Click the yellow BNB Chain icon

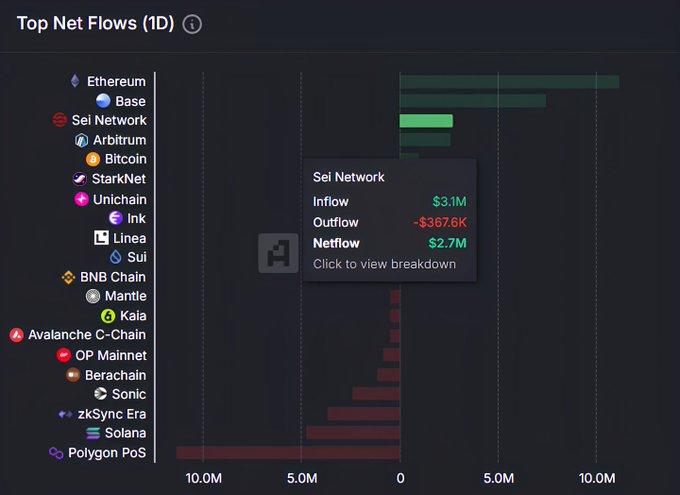69,277
